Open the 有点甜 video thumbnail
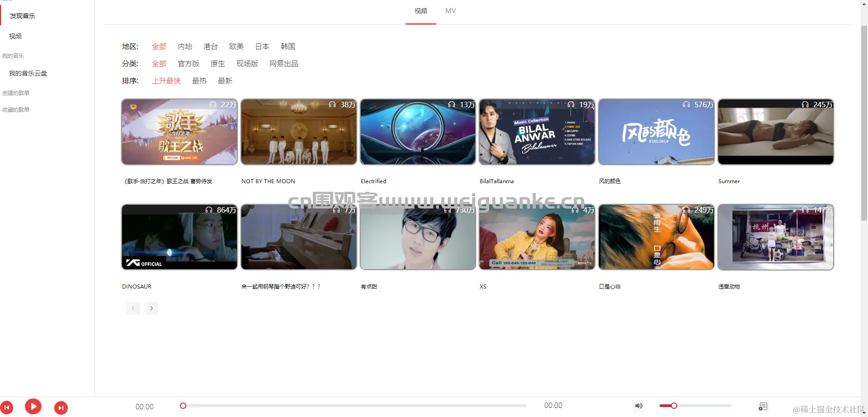The image size is (868, 417). coord(418,237)
